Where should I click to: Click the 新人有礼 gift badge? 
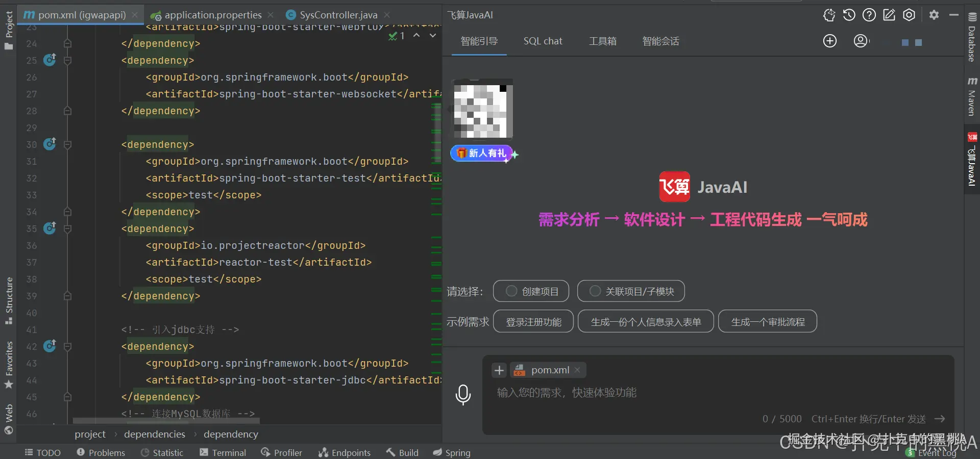click(481, 153)
